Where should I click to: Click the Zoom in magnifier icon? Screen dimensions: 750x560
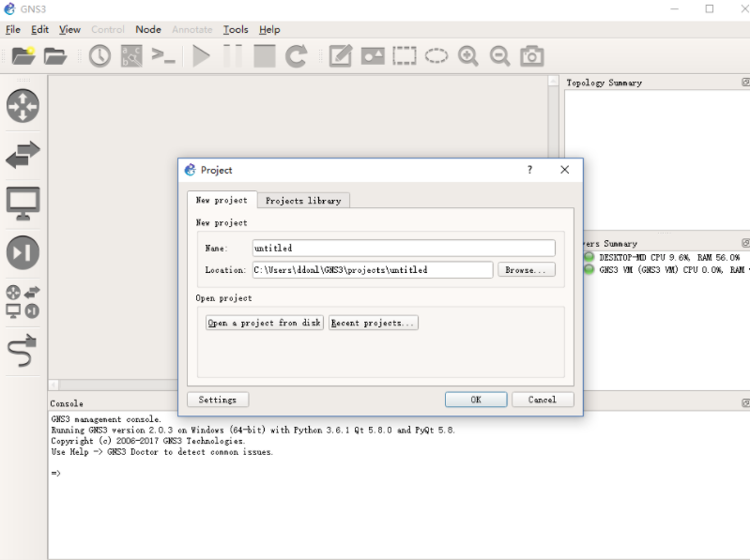click(x=467, y=56)
